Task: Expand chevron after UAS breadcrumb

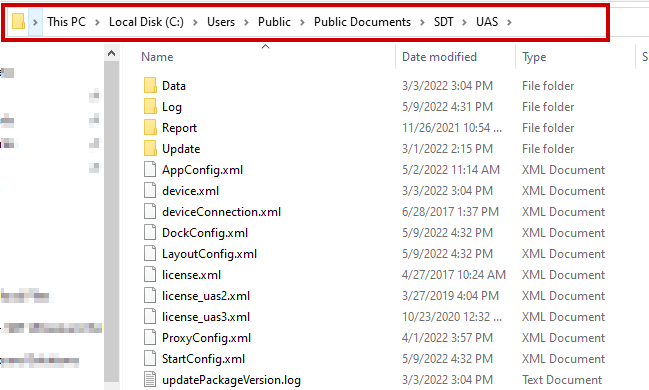Action: pyautogui.click(x=510, y=22)
